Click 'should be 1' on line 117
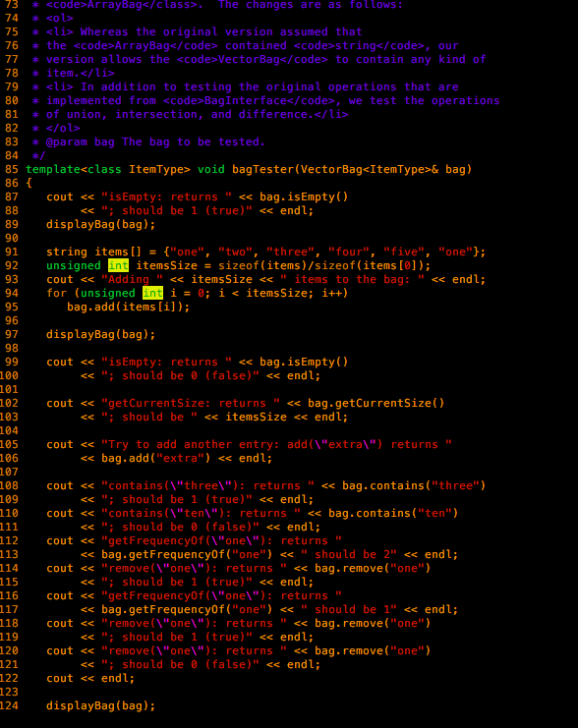578x728 pixels. point(352,609)
